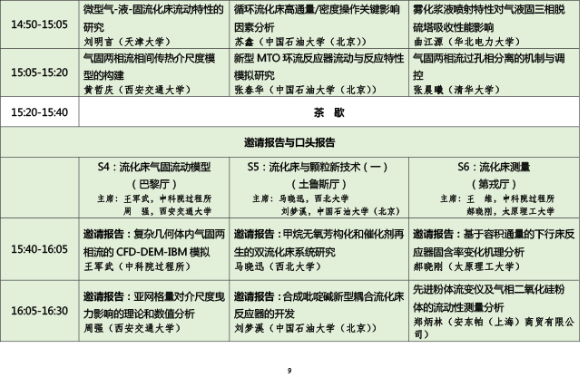
Task: Click speaker 郝晓刚（太原理工大学） under the invited talk
Action: pos(465,267)
